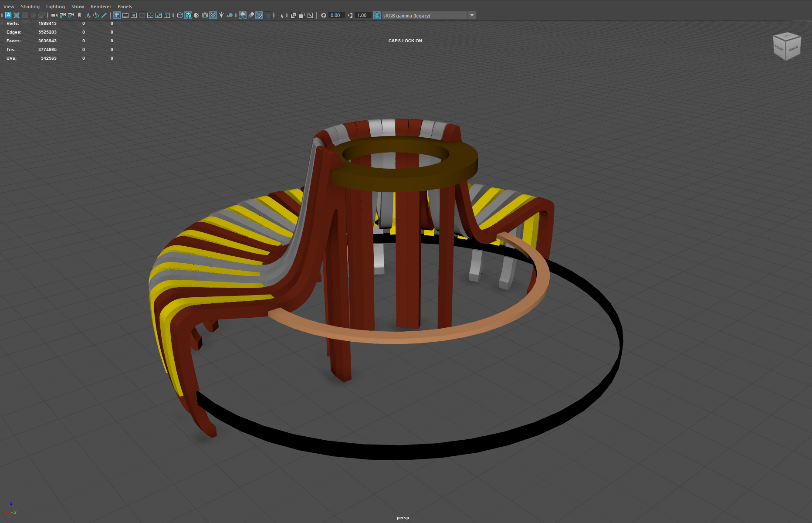Turn off the color management ON toggle

coord(376,15)
